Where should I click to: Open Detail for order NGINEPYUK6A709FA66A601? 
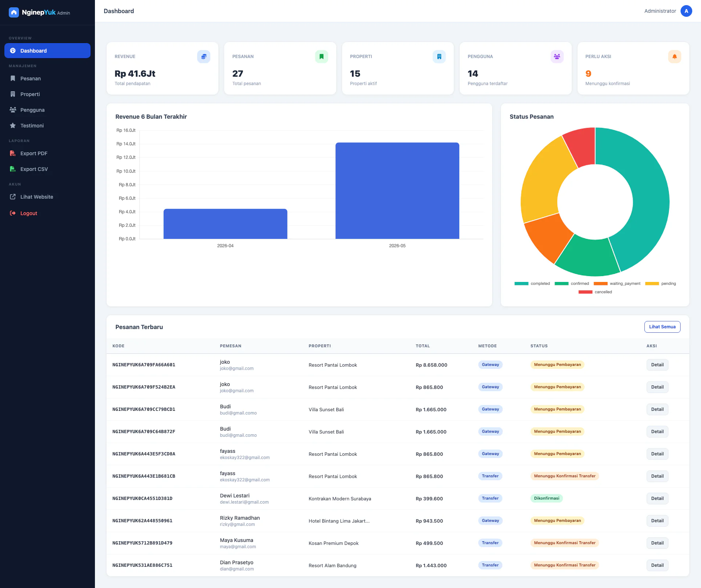(x=658, y=365)
